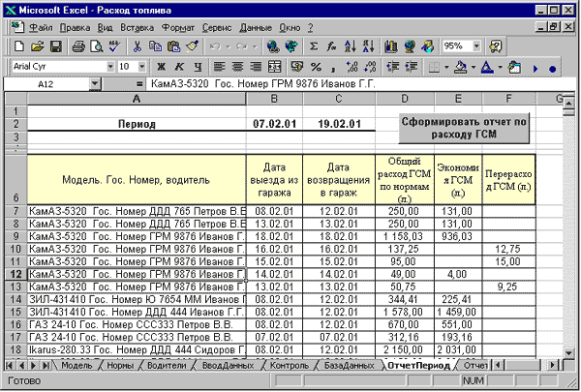Copy selection icon

[155, 46]
